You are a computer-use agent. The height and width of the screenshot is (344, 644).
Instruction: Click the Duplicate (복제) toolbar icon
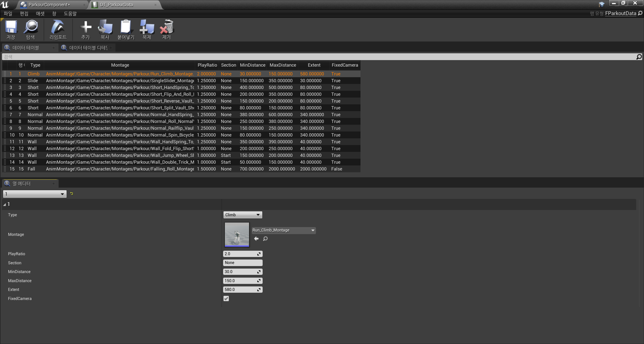click(x=147, y=27)
